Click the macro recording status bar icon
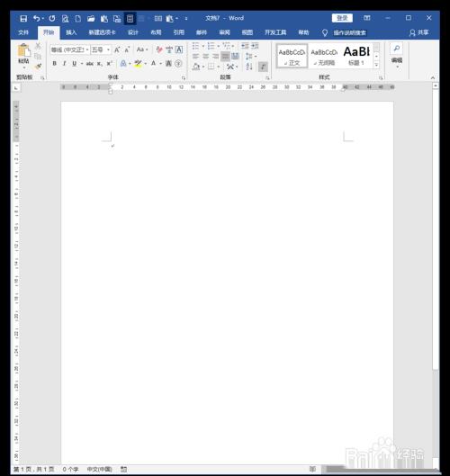Image resolution: width=450 pixels, height=476 pixels. (123, 470)
